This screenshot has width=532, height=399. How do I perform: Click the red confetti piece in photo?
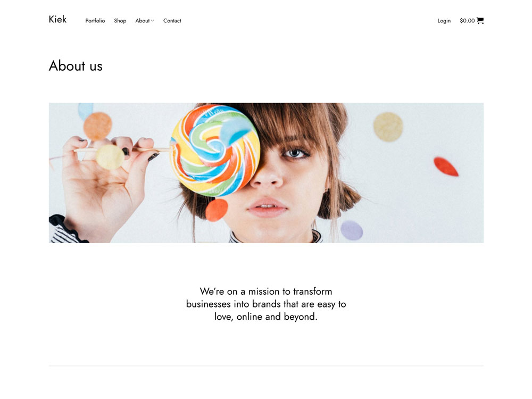(x=446, y=167)
